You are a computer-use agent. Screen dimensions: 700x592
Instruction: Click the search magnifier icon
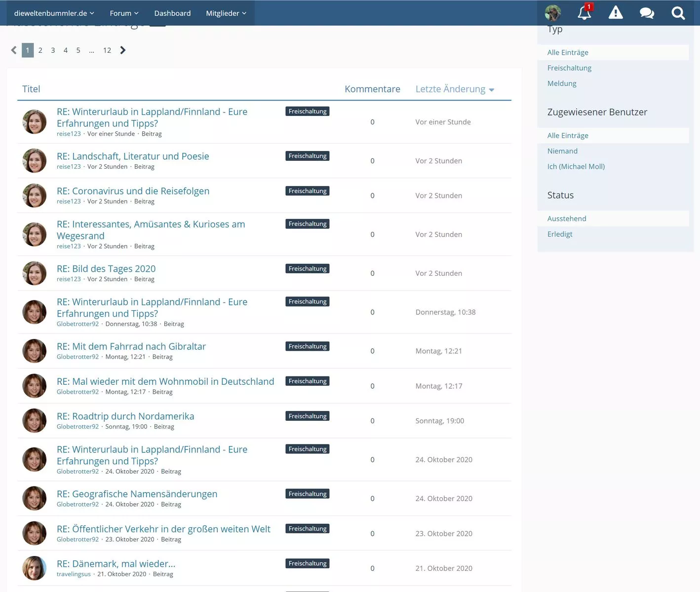tap(678, 13)
